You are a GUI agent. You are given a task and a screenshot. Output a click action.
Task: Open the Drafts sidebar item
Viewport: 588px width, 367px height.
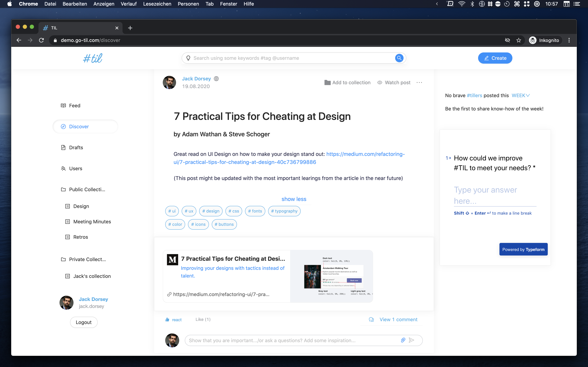(76, 147)
